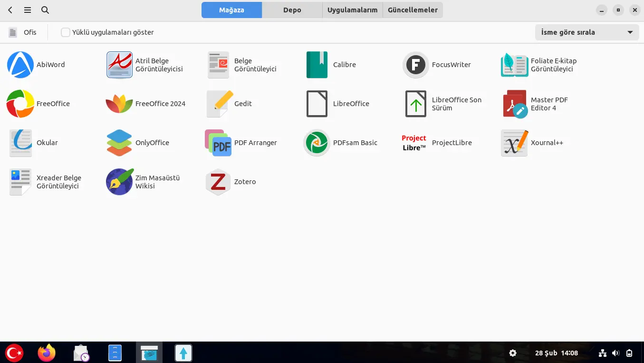Screen dimensions: 644x363
Task: Open the LibreOffice document icon
Action: click(317, 104)
